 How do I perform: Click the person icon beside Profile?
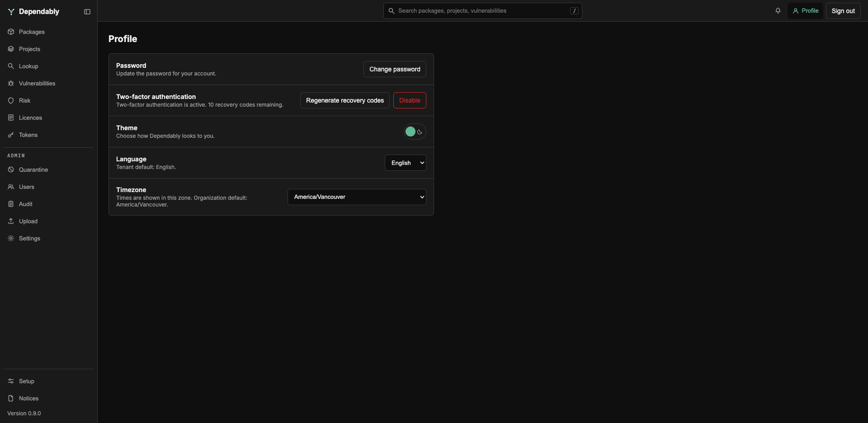796,11
